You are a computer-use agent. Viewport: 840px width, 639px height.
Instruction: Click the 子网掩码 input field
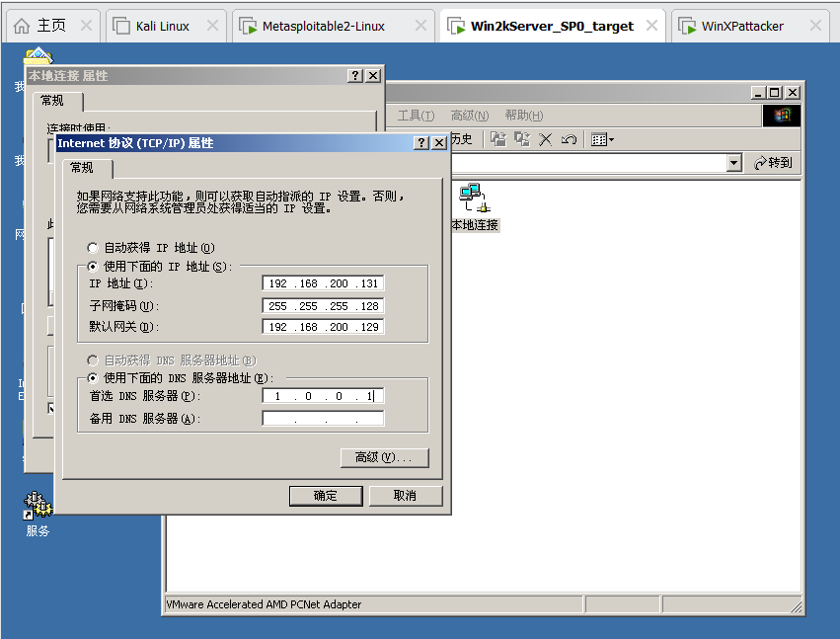[323, 305]
